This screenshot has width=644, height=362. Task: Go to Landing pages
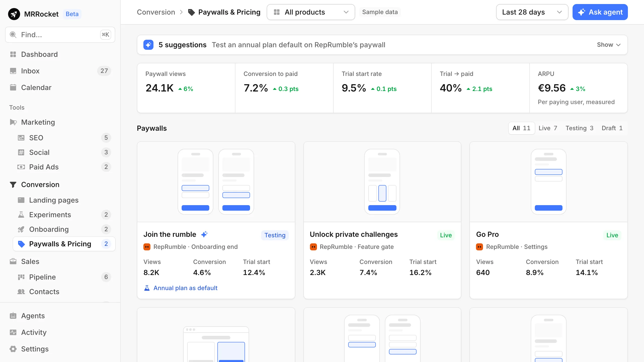[x=64, y=200]
